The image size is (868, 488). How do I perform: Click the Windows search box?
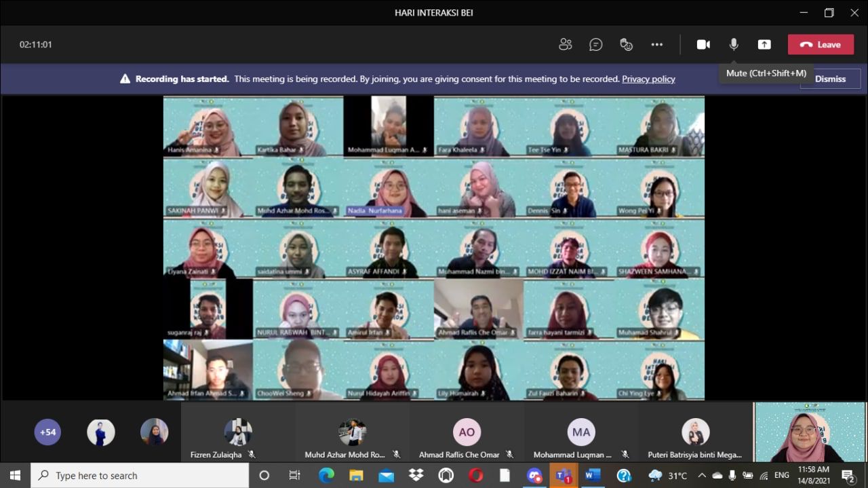tap(139, 475)
